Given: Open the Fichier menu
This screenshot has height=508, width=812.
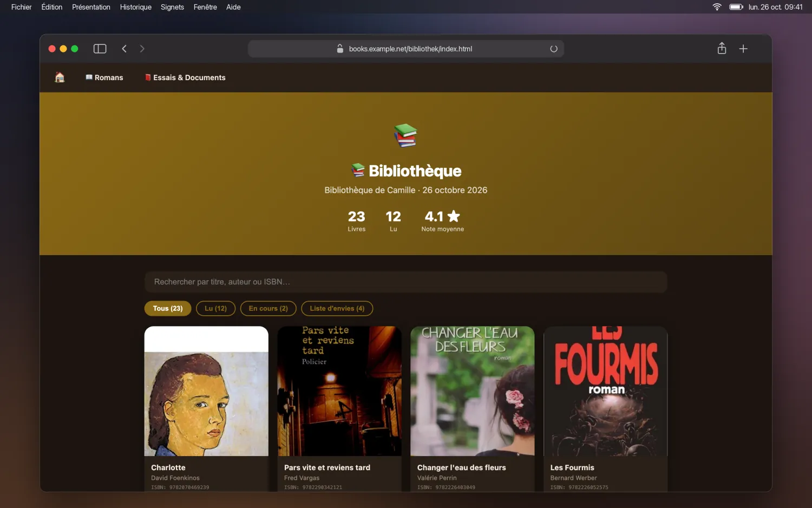Looking at the screenshot, I should pos(22,7).
